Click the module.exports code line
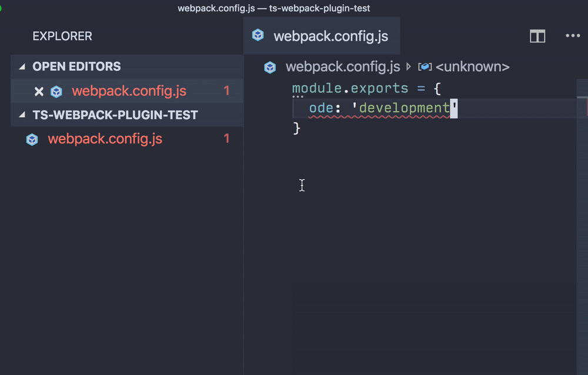 pyautogui.click(x=366, y=88)
